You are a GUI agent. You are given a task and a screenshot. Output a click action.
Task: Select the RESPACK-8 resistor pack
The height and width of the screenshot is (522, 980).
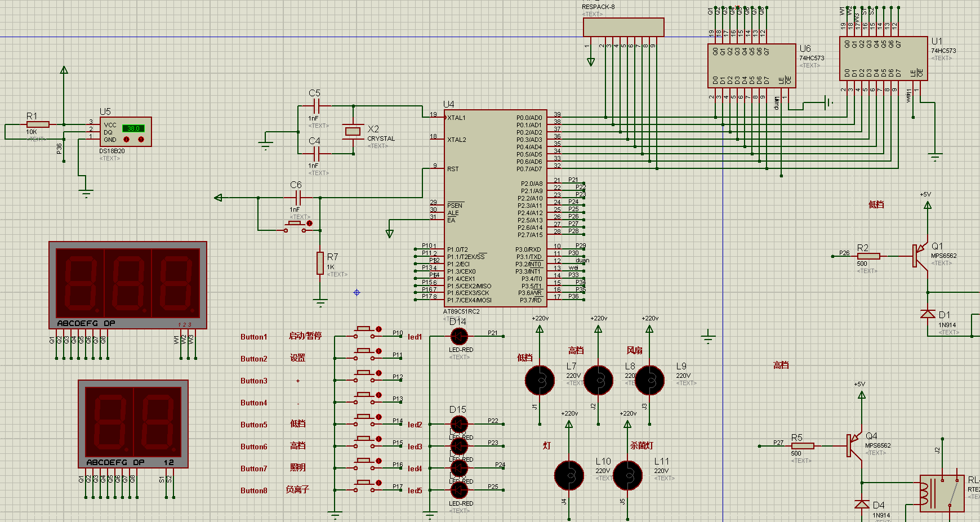[x=623, y=27]
